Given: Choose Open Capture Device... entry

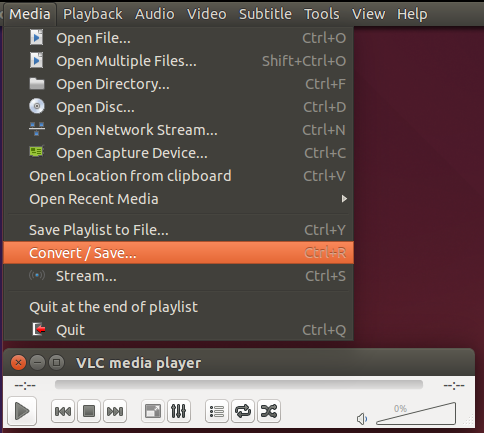Looking at the screenshot, I should click(178, 153).
